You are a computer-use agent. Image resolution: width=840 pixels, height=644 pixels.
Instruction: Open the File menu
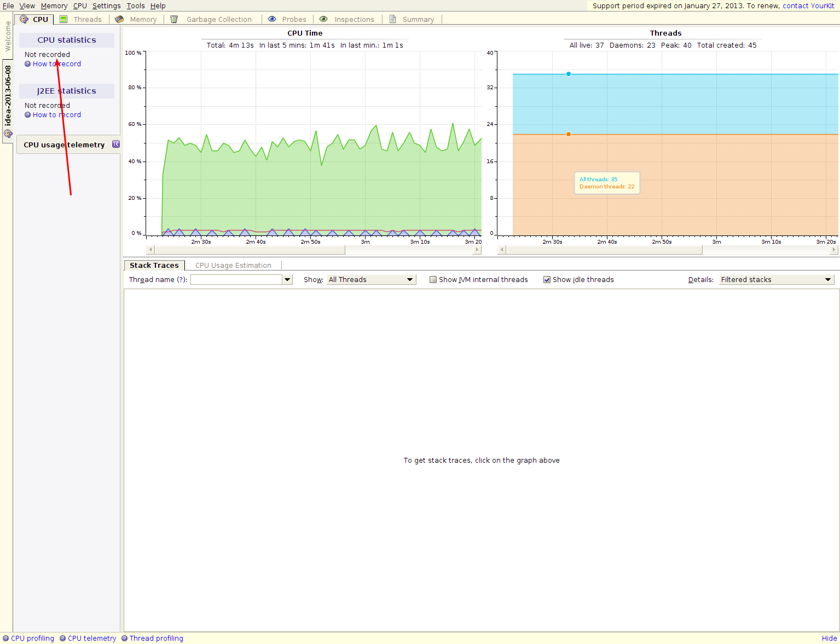pos(8,6)
